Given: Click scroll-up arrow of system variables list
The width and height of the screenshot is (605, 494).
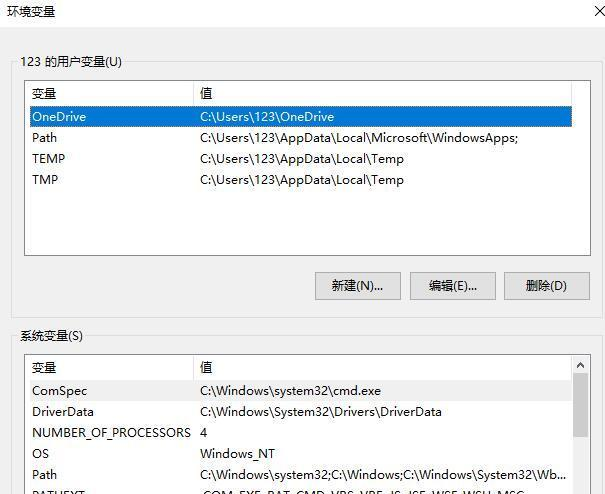Looking at the screenshot, I should coord(580,366).
